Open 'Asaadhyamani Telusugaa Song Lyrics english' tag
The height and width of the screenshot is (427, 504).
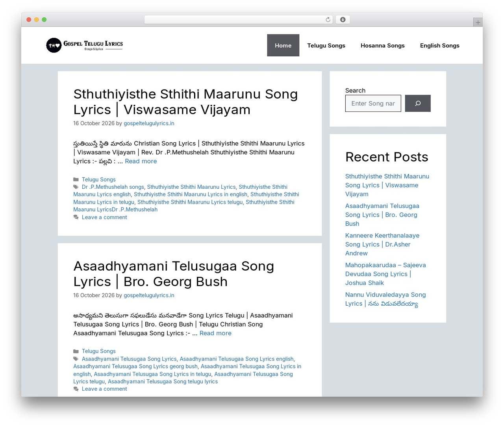(x=237, y=359)
